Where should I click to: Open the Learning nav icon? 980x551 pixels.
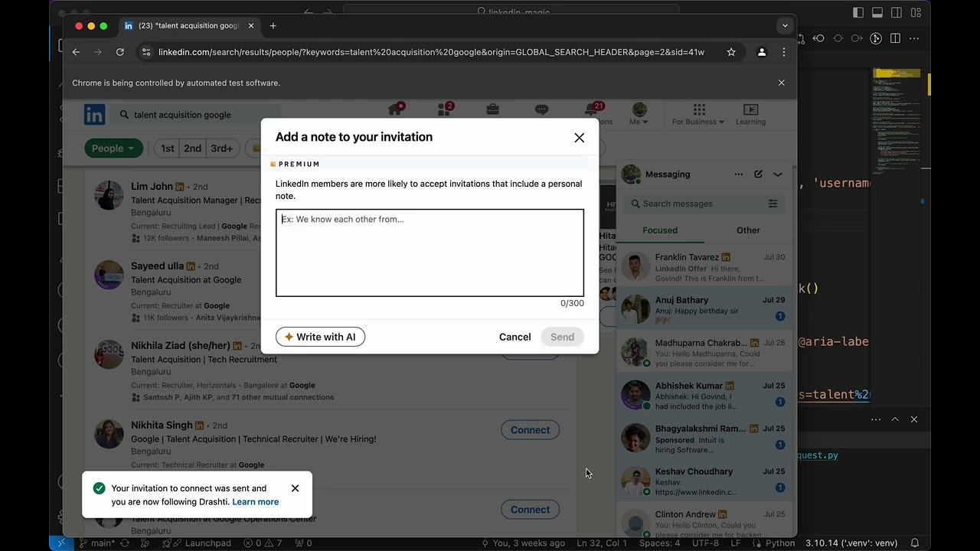(750, 114)
